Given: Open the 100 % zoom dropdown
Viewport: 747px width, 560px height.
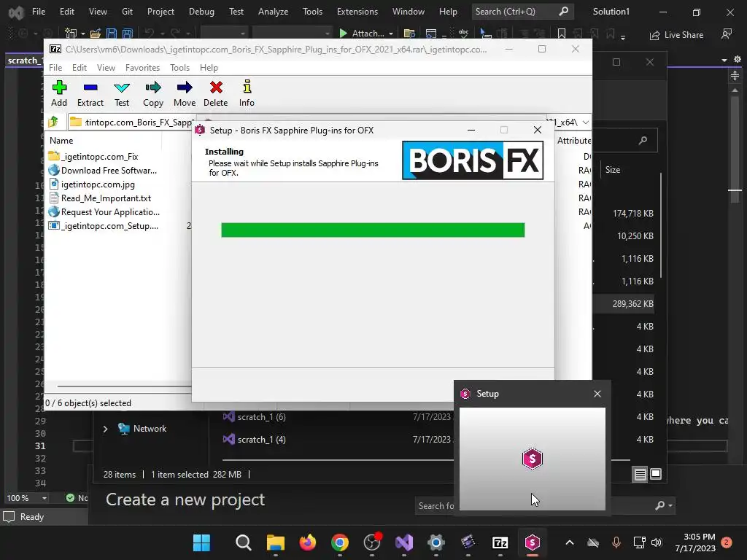Looking at the screenshot, I should (x=44, y=498).
